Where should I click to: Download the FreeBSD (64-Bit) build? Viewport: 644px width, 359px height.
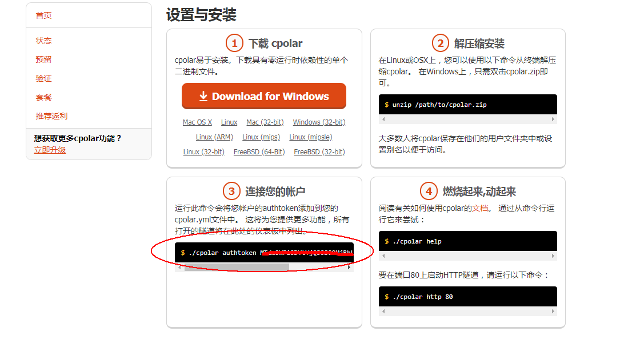click(259, 151)
